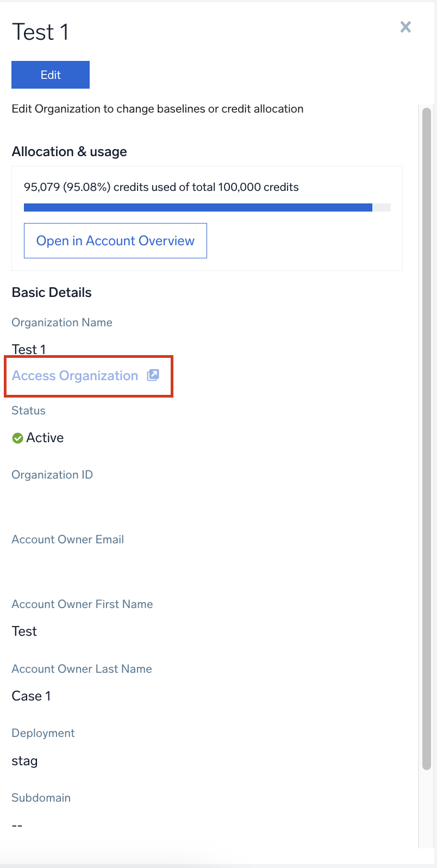
Task: Click the green Active status checkmark
Action: point(18,438)
